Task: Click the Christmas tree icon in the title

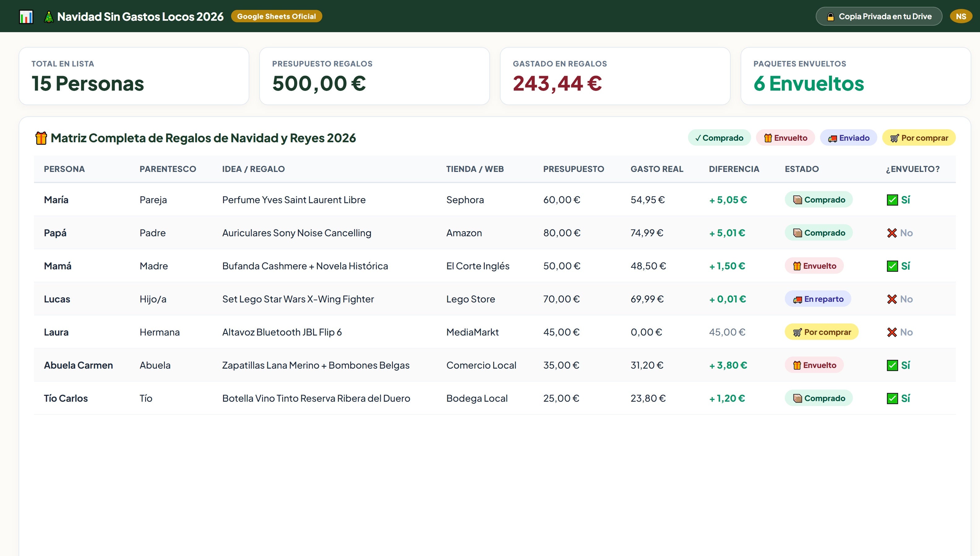Action: [x=49, y=17]
